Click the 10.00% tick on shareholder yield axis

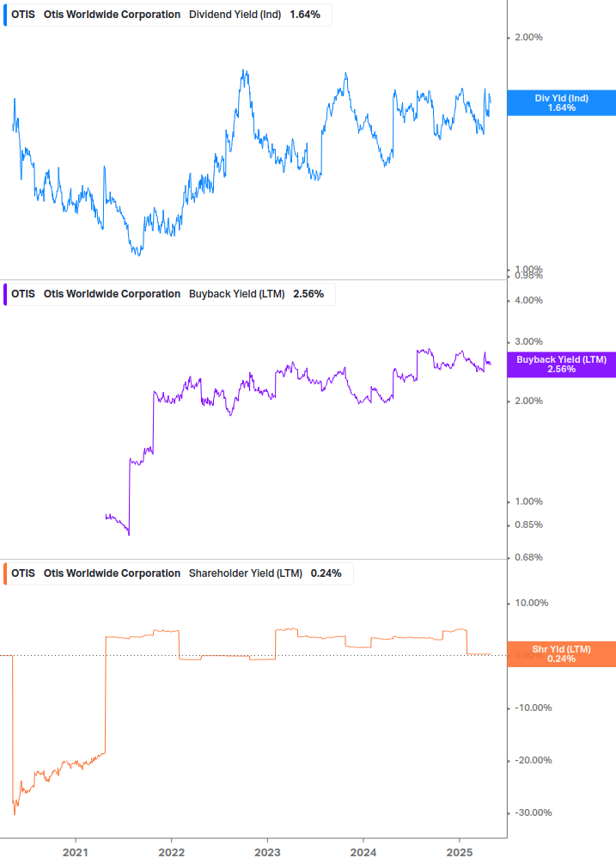point(531,603)
